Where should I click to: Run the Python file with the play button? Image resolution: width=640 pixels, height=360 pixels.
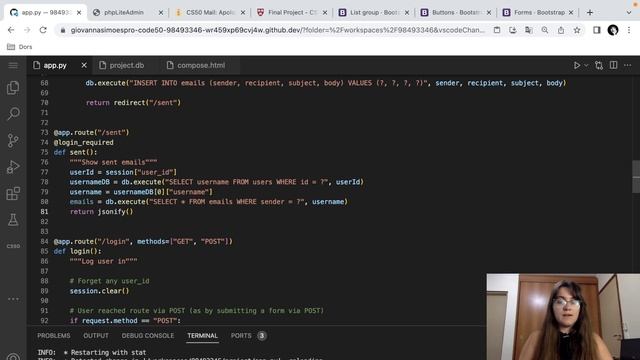(x=577, y=65)
